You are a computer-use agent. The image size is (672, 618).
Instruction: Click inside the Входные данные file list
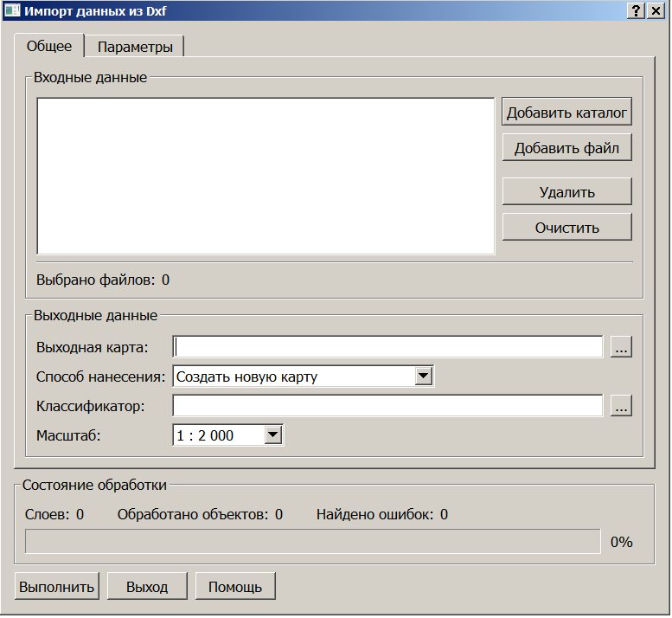pyautogui.click(x=266, y=176)
